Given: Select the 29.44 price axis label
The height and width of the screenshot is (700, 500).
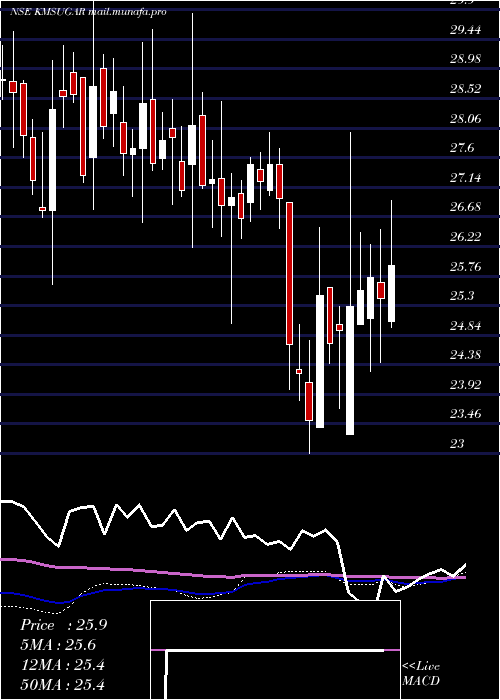Looking at the screenshot, I should pos(466,30).
